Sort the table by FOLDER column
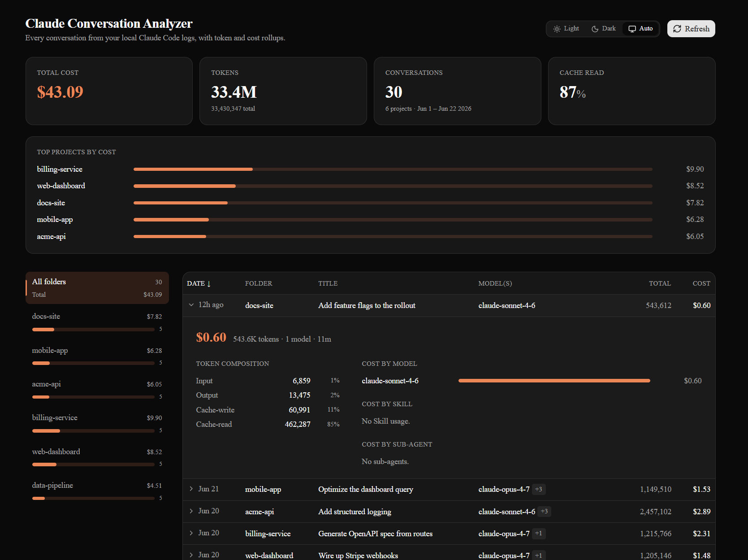This screenshot has height=560, width=748. 259,283
